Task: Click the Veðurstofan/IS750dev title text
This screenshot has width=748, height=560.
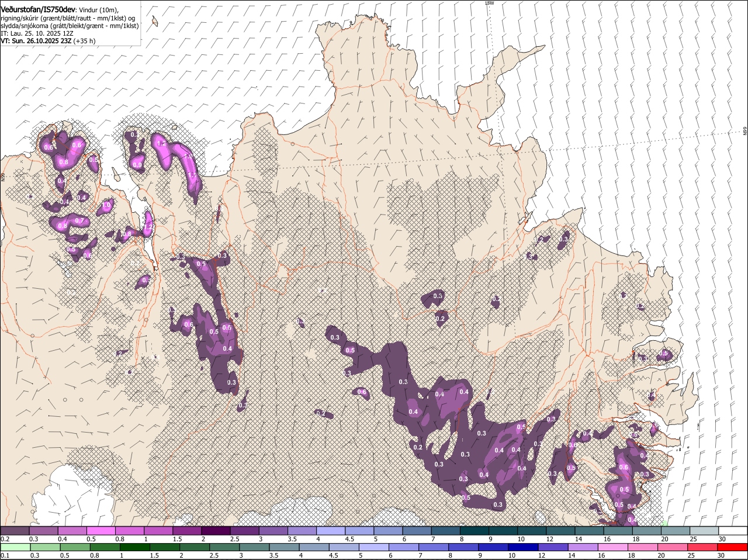Action: pos(38,10)
